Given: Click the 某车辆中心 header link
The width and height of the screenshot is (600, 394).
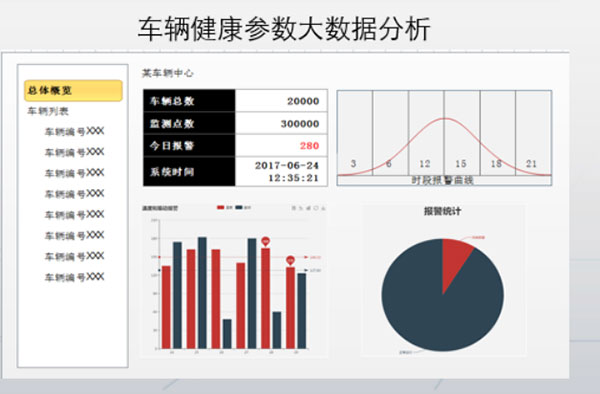Looking at the screenshot, I should click(168, 73).
